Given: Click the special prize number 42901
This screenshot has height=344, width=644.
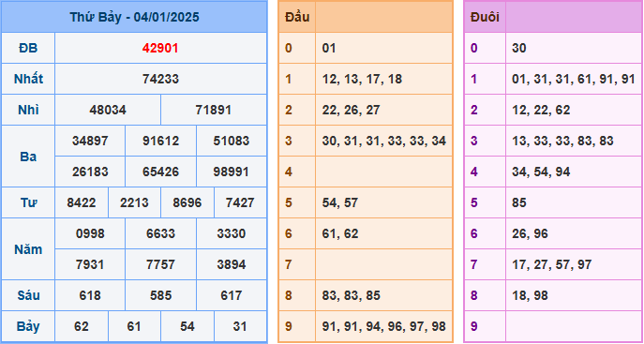Looking at the screenshot, I should coord(160,49).
